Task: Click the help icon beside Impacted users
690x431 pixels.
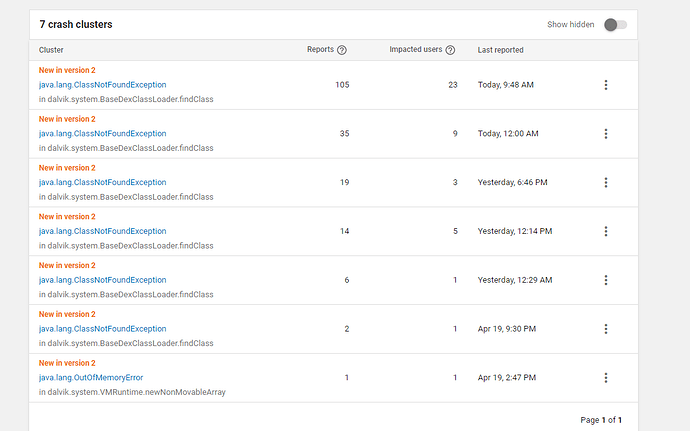Action: (450, 50)
